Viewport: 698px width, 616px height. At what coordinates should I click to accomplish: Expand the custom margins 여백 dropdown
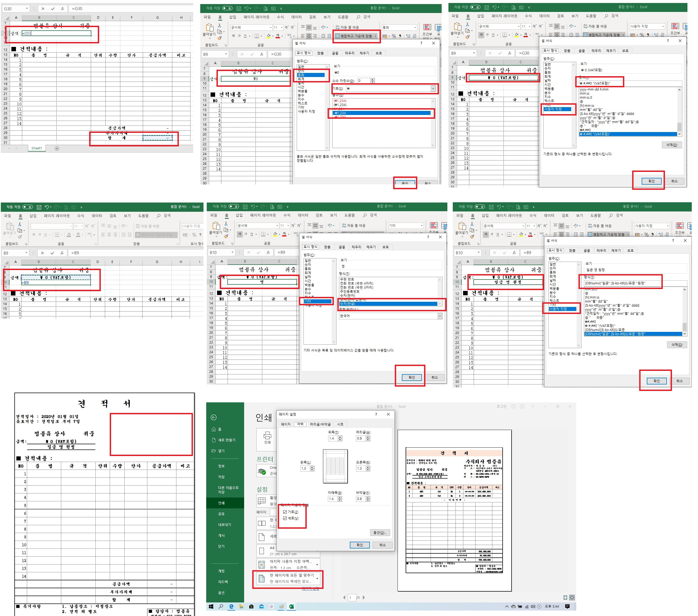coord(317,564)
